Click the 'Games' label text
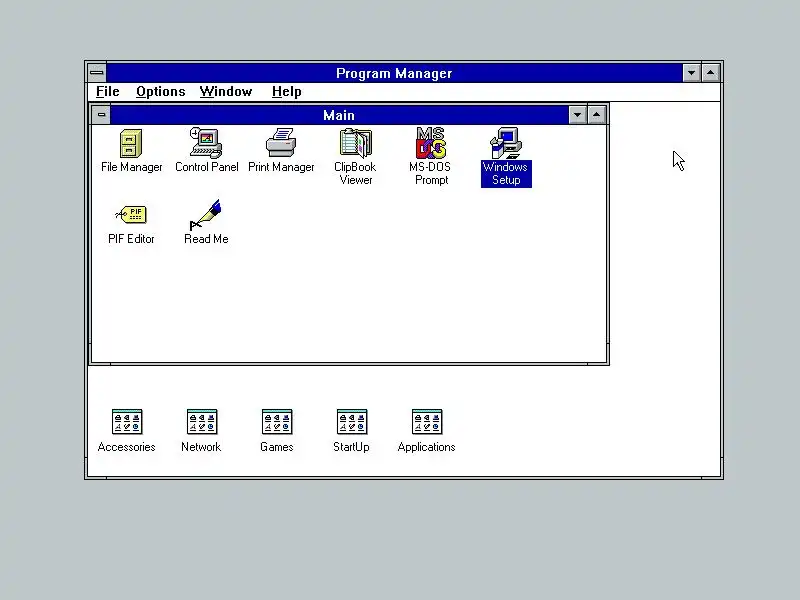800x600 pixels. (277, 447)
